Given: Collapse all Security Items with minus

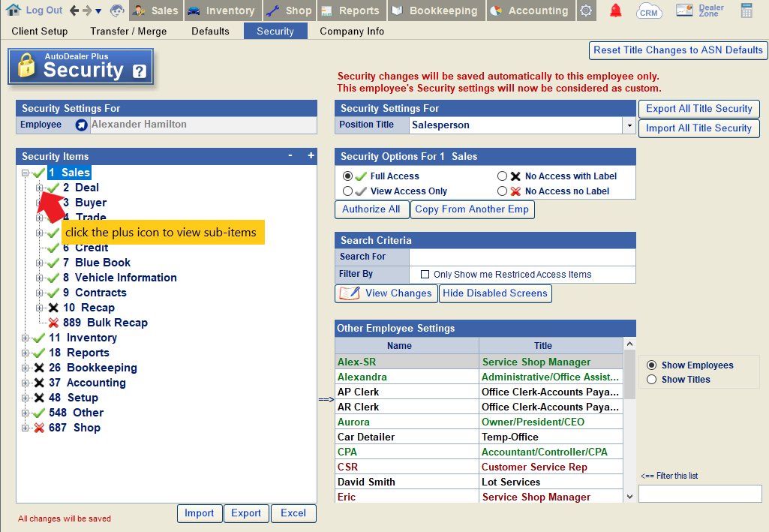Looking at the screenshot, I should tap(290, 155).
